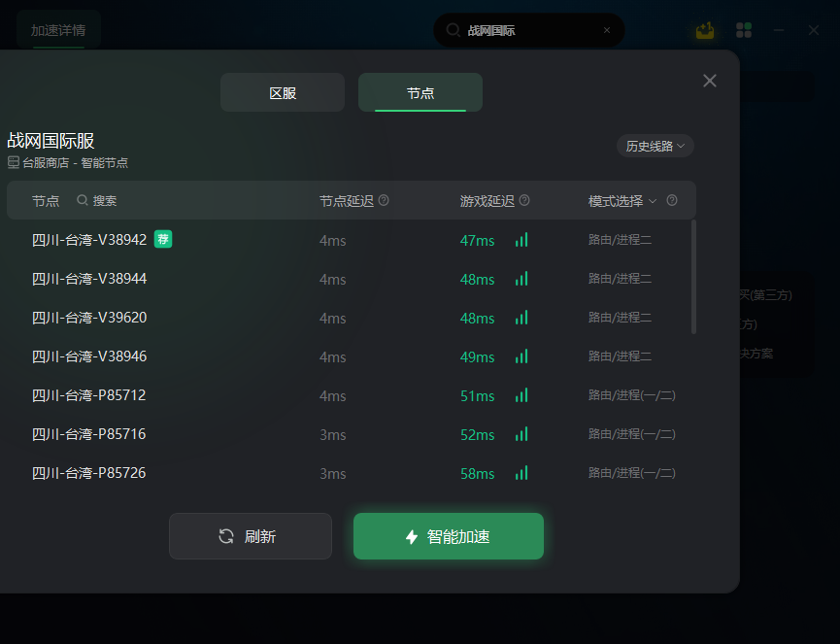The image size is (840, 644).
Task: Click the 模式选择 help icon
Action: coord(671,200)
